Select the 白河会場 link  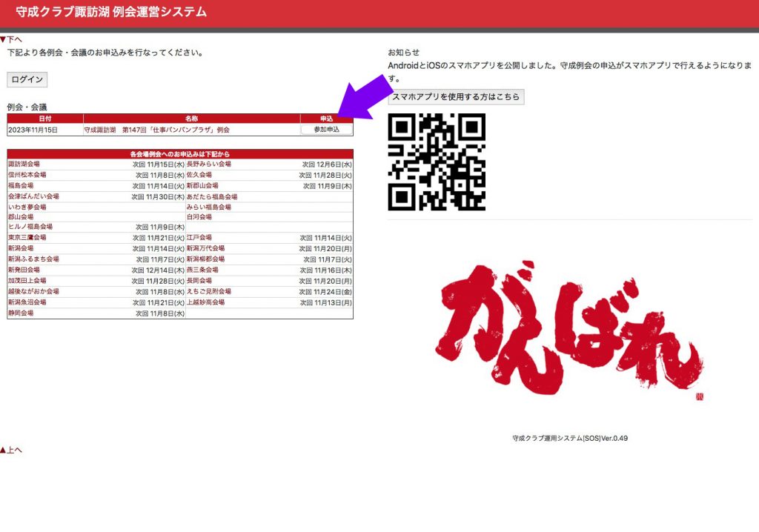point(199,217)
